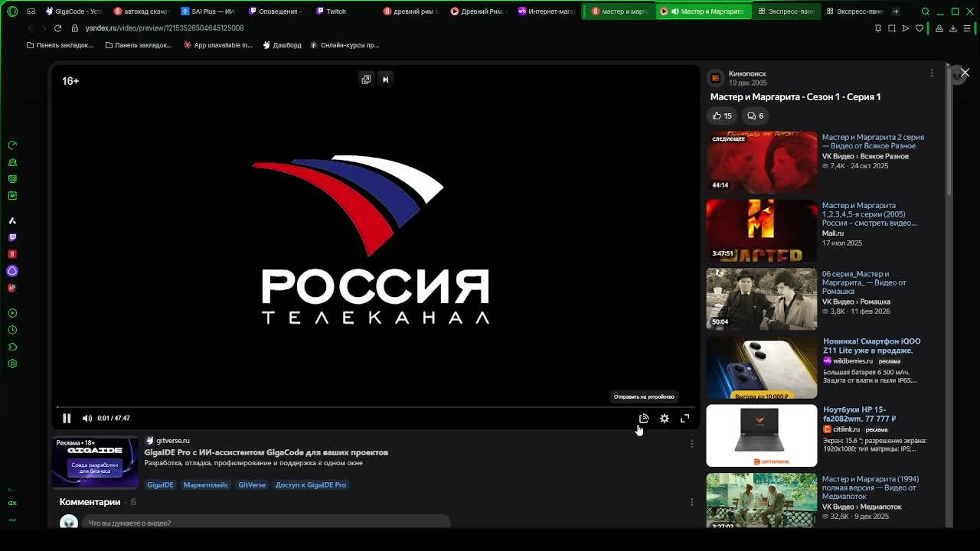Seek along the video progress bar
980x551 pixels.
(375, 407)
